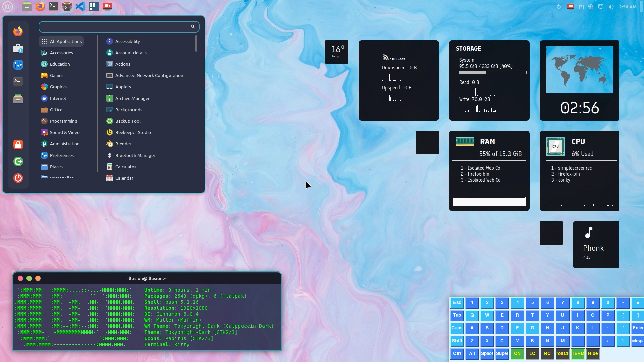The image size is (644, 362).
Task: Click the red screen recorder tray icon
Action: coord(571,7)
